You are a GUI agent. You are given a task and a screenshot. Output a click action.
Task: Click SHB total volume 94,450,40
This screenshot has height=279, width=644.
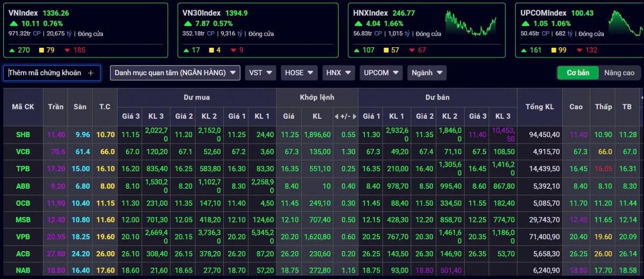point(544,135)
